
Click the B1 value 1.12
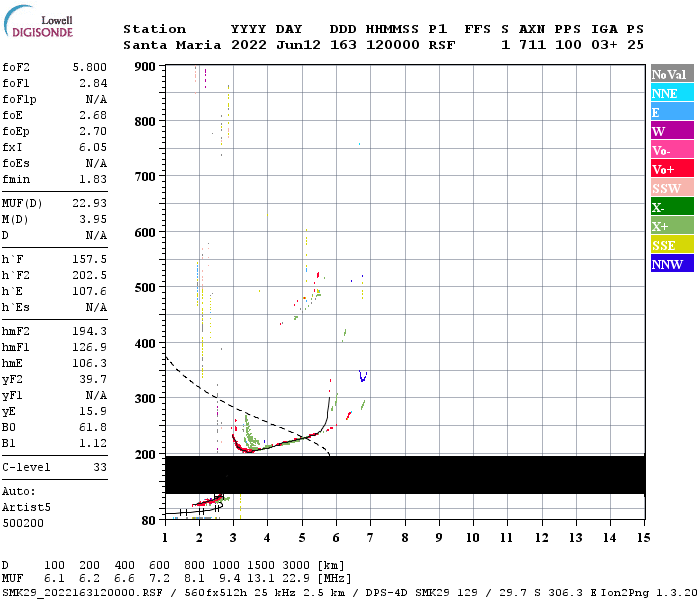(93, 443)
